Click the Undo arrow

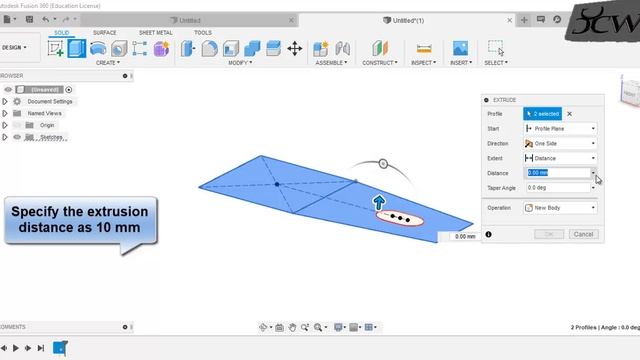pos(45,19)
